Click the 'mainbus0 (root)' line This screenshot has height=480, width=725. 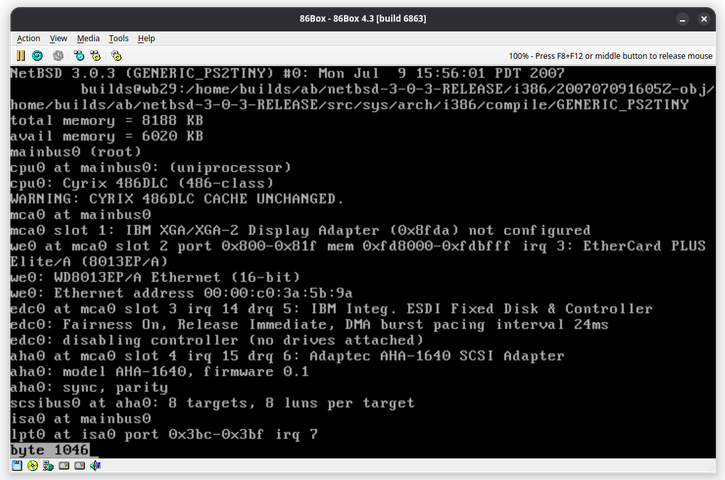tap(76, 152)
